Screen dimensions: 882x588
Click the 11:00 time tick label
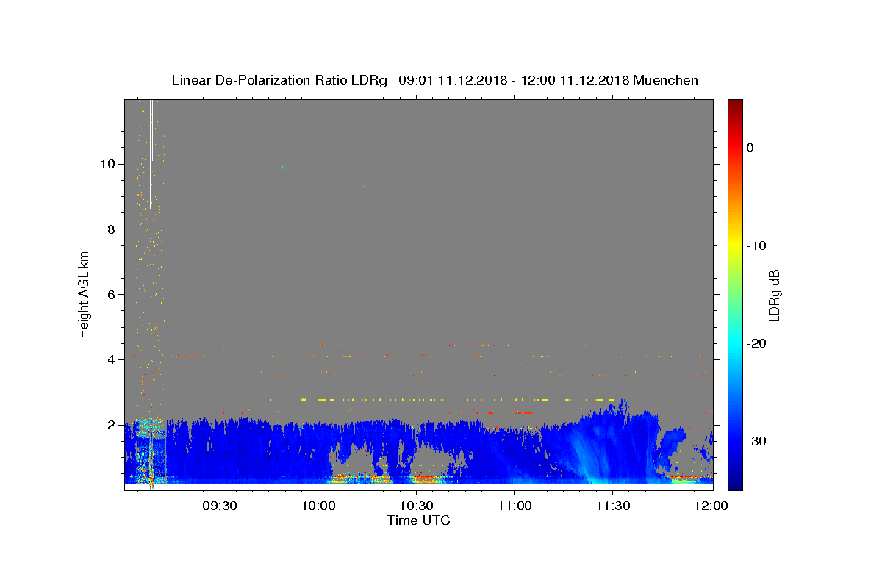click(x=514, y=506)
